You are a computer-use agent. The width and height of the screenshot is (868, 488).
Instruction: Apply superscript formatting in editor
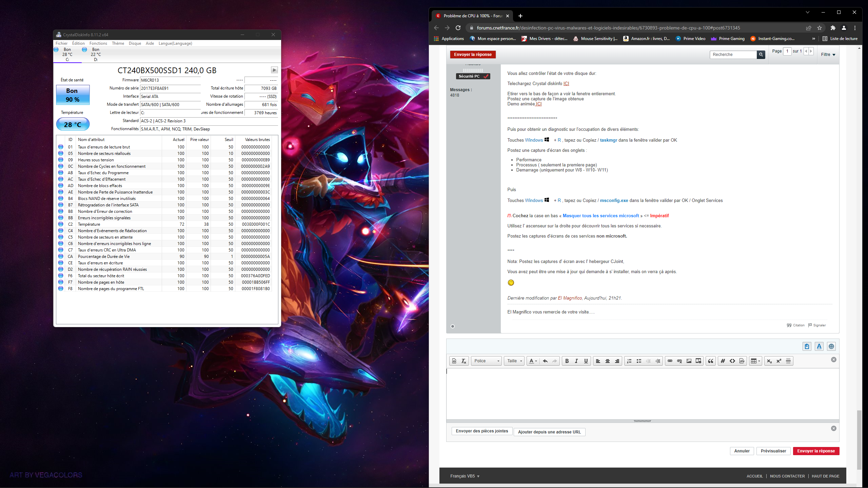tap(779, 361)
